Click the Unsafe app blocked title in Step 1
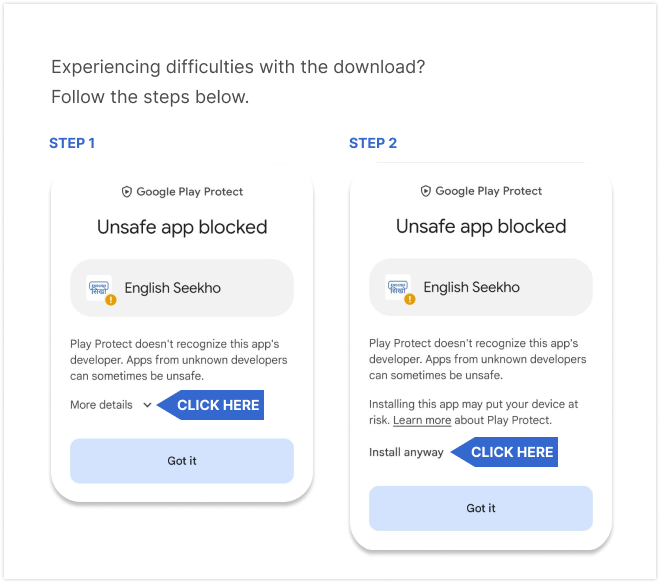This screenshot has width=660, height=583. pos(182,227)
